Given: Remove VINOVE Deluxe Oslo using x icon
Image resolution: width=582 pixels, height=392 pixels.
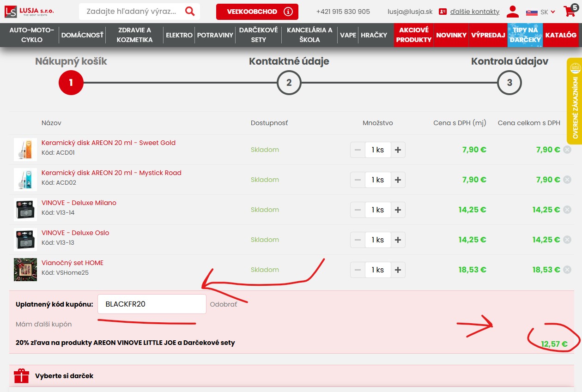Looking at the screenshot, I should tap(567, 240).
